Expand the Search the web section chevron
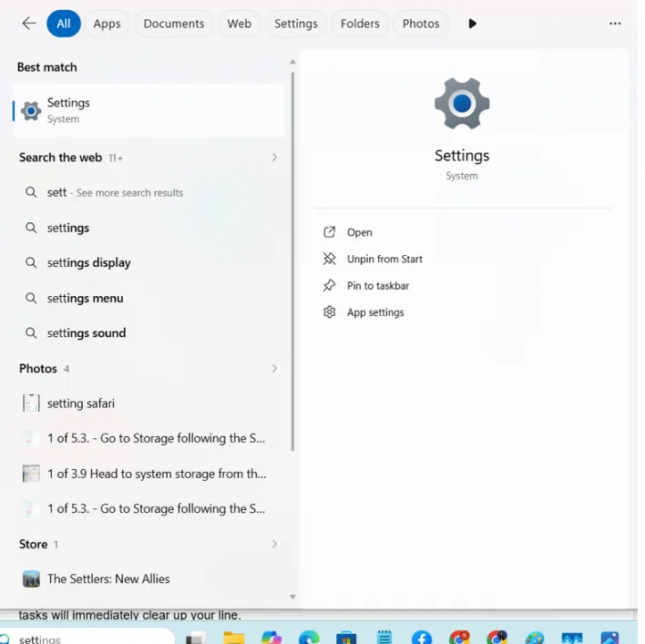645x644 pixels. pos(274,158)
